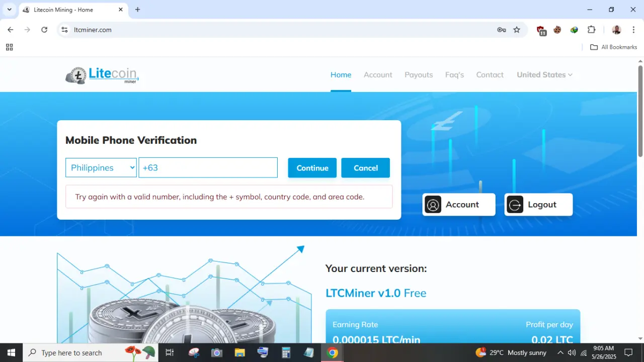Expand the United States region menu
Image resolution: width=644 pixels, height=362 pixels.
click(x=544, y=74)
